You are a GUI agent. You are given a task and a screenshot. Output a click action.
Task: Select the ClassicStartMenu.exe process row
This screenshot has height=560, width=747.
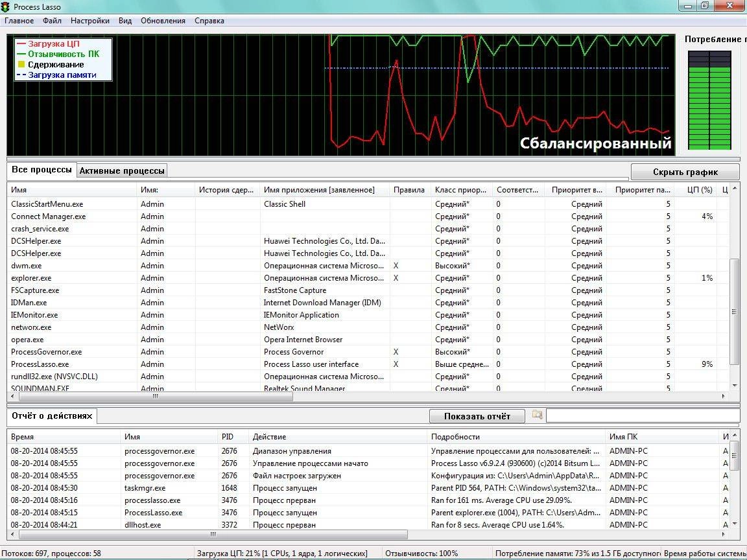point(368,204)
